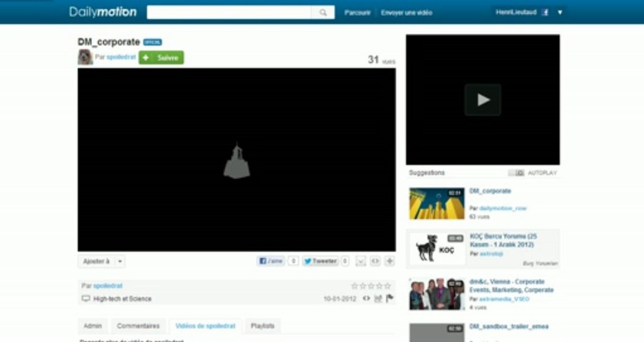Open the Playlists tab
644x342 pixels.
(x=263, y=326)
